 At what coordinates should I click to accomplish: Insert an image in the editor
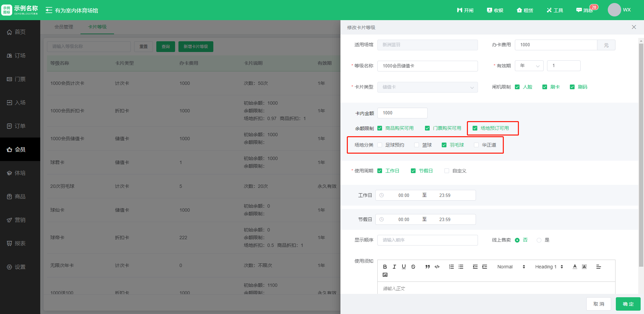385,275
